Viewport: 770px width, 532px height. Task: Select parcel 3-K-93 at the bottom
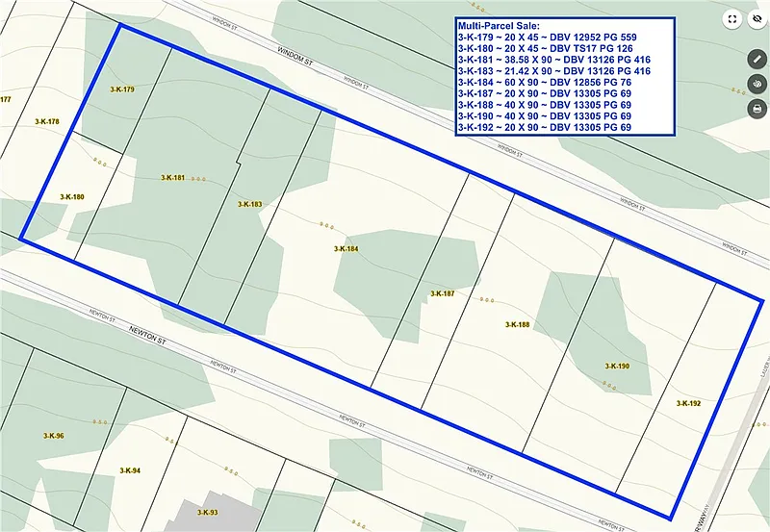click(x=207, y=512)
